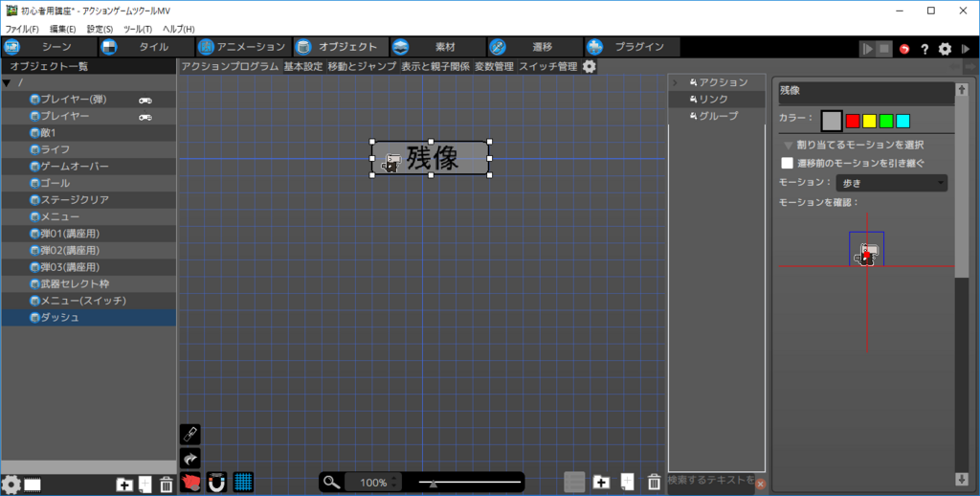Choose the yellow color swatch
This screenshot has height=496, width=980.
click(x=869, y=121)
